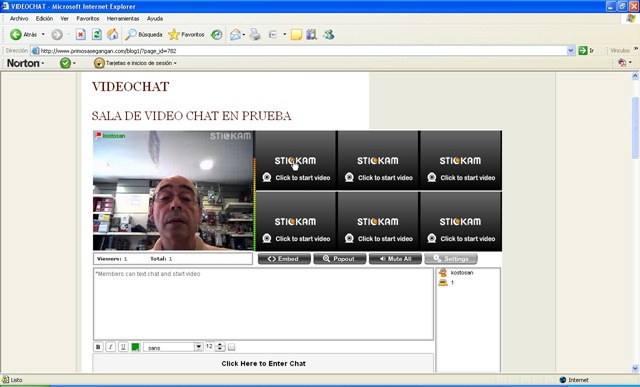640x387 pixels.
Task: Click the Vínculos links toolbar label
Action: (x=620, y=51)
